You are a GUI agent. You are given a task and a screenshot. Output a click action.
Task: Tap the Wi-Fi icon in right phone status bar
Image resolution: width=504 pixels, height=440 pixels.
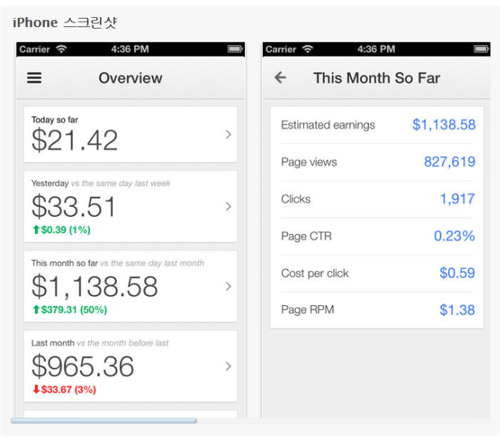coord(308,49)
